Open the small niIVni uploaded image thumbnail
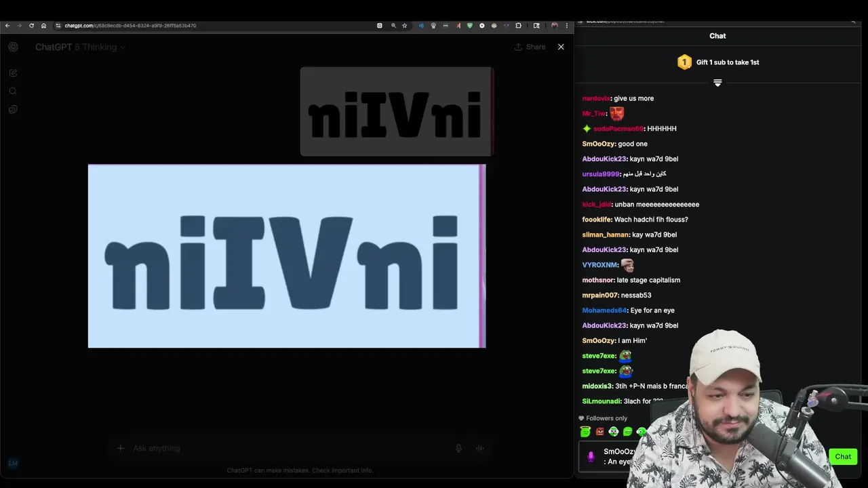Screen dimensions: 868x488 (x=397, y=111)
